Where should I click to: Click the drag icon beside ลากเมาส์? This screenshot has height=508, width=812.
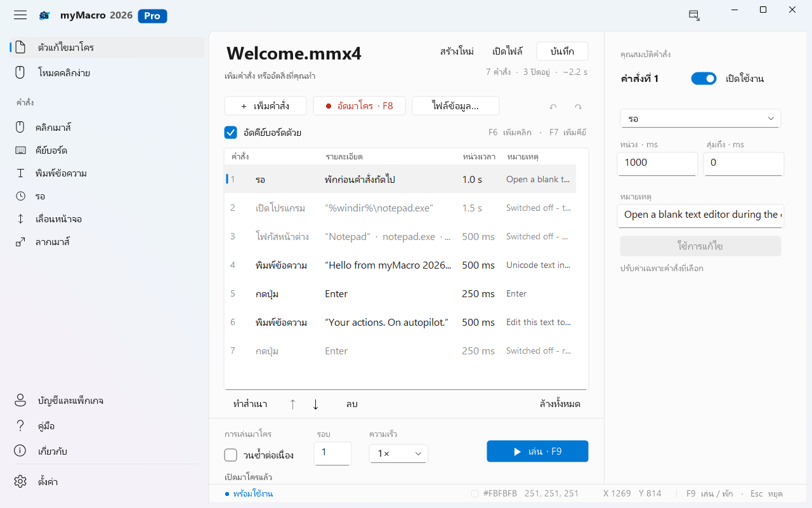[x=20, y=241]
